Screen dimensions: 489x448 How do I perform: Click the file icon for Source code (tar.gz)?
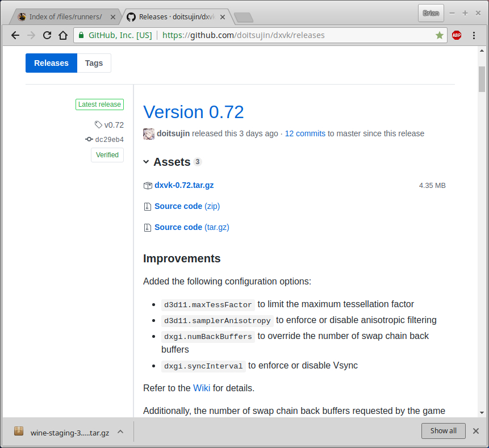point(148,228)
